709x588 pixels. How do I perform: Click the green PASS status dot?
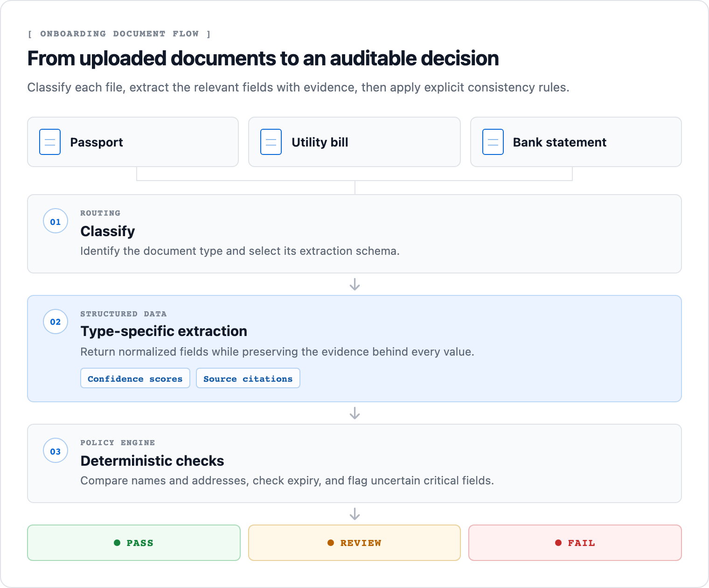click(x=117, y=543)
